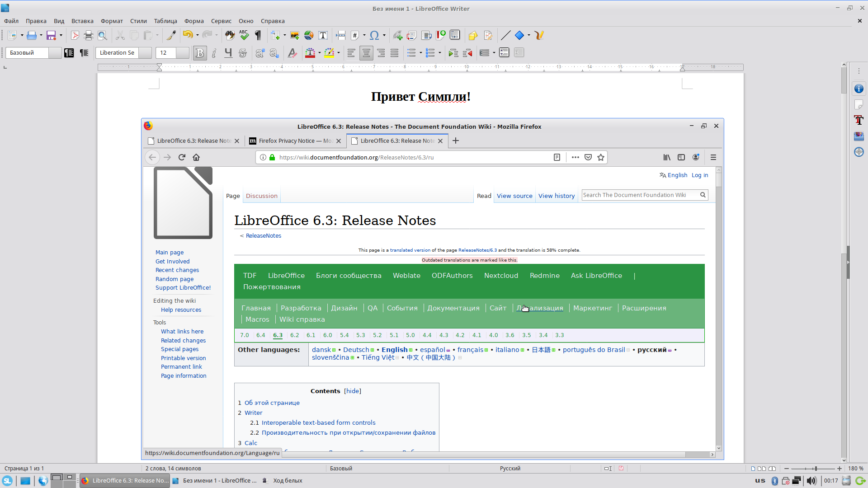Open sidebar Gallery panel
This screenshot has width=868, height=488.
(859, 136)
